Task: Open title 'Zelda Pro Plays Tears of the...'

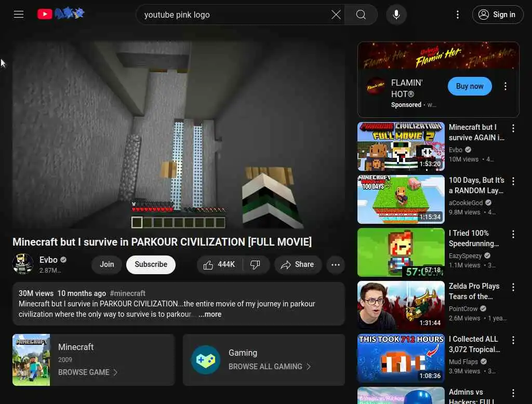Action: [474, 291]
